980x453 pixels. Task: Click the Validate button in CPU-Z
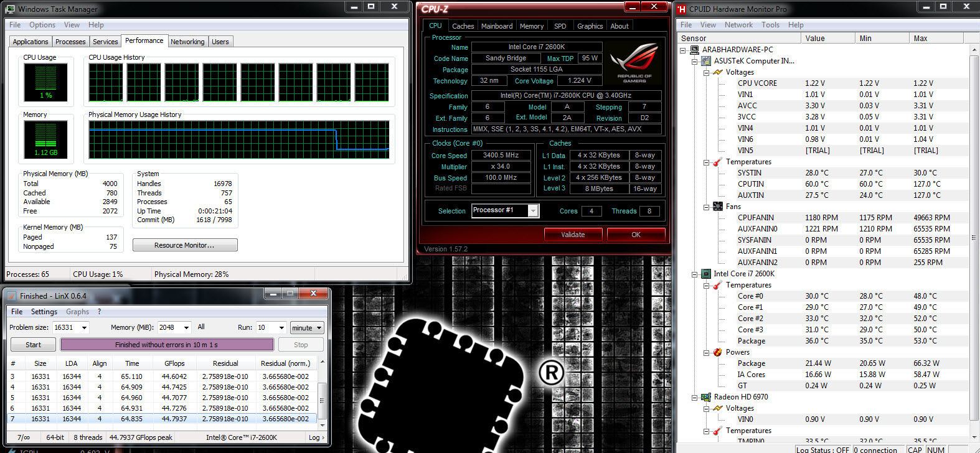click(573, 235)
